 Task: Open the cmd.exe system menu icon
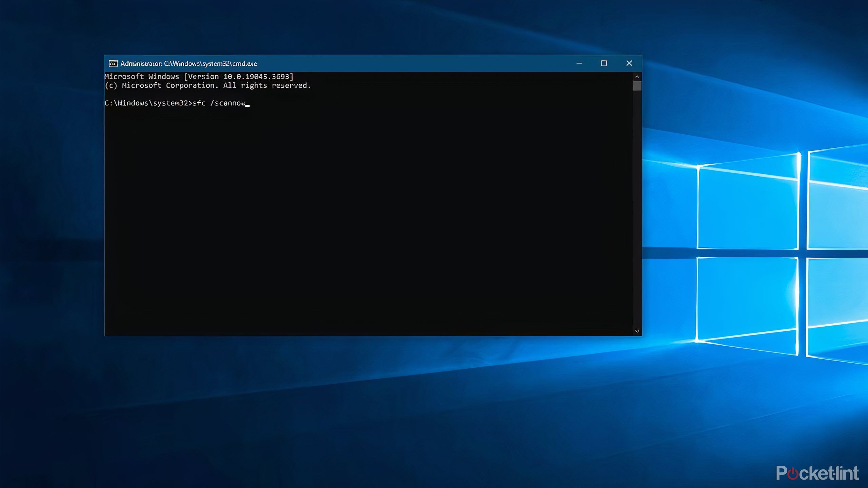coord(113,63)
